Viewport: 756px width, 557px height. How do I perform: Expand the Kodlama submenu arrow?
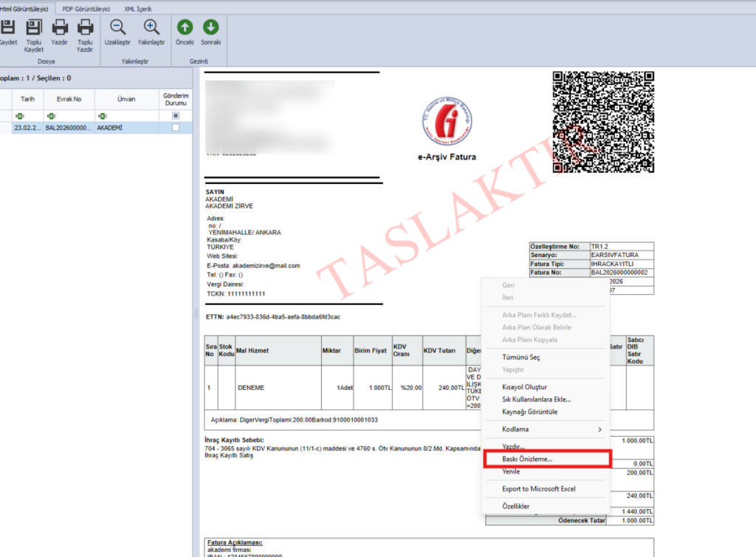coord(599,429)
